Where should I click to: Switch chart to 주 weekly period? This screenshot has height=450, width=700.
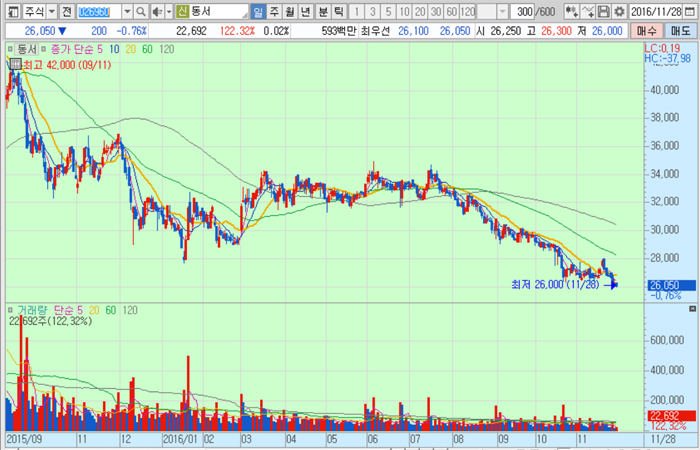[274, 12]
